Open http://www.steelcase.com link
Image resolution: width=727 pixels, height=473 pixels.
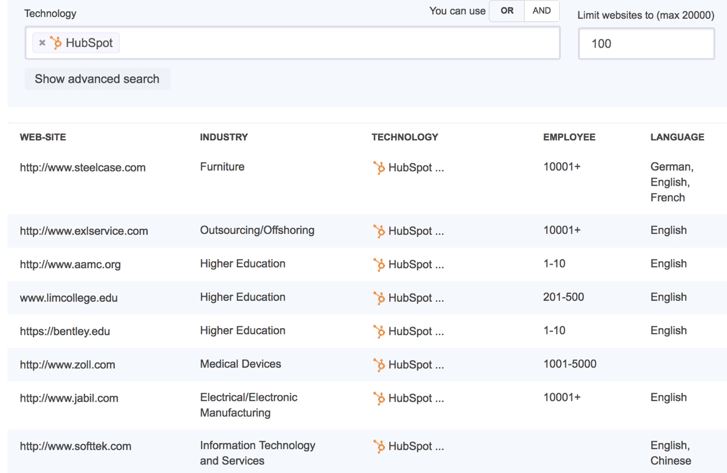(83, 167)
